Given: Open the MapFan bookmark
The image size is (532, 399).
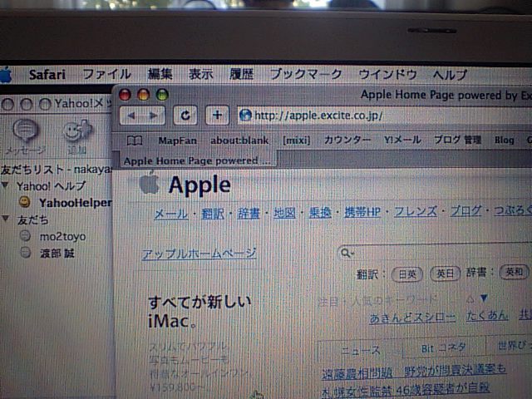Looking at the screenshot, I should (x=177, y=140).
